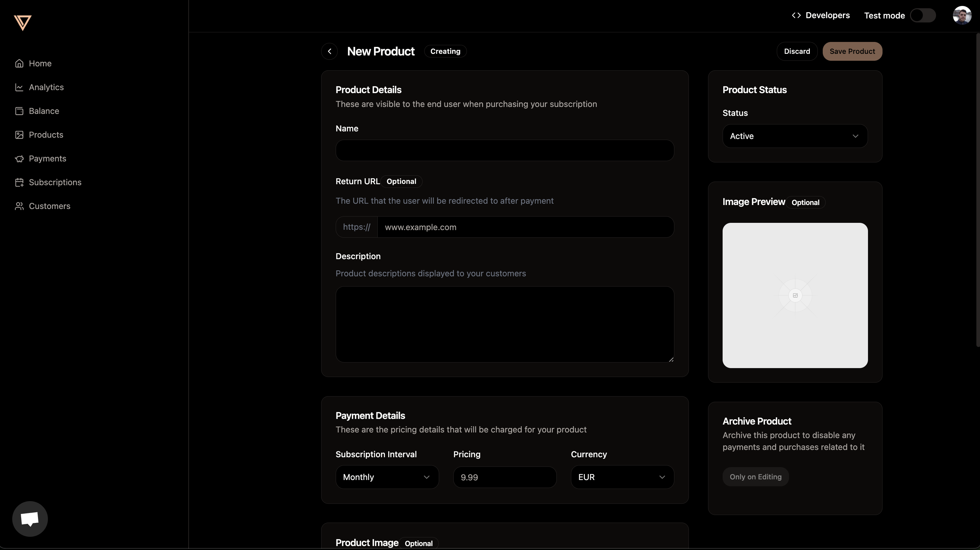Click the Developers link
This screenshot has width=980, height=550.
pos(821,16)
